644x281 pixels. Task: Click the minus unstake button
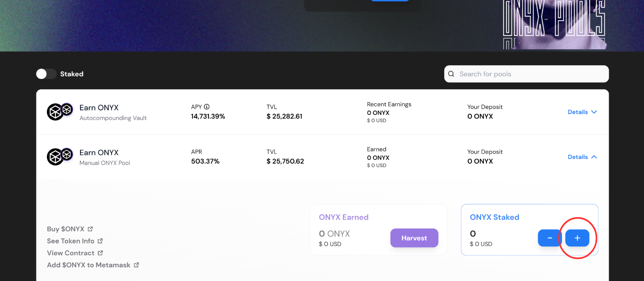click(550, 238)
